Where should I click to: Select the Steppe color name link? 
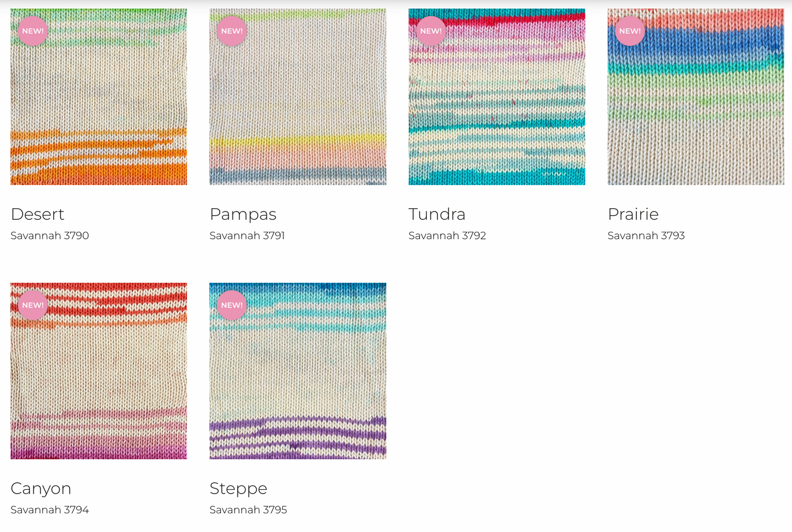point(238,489)
